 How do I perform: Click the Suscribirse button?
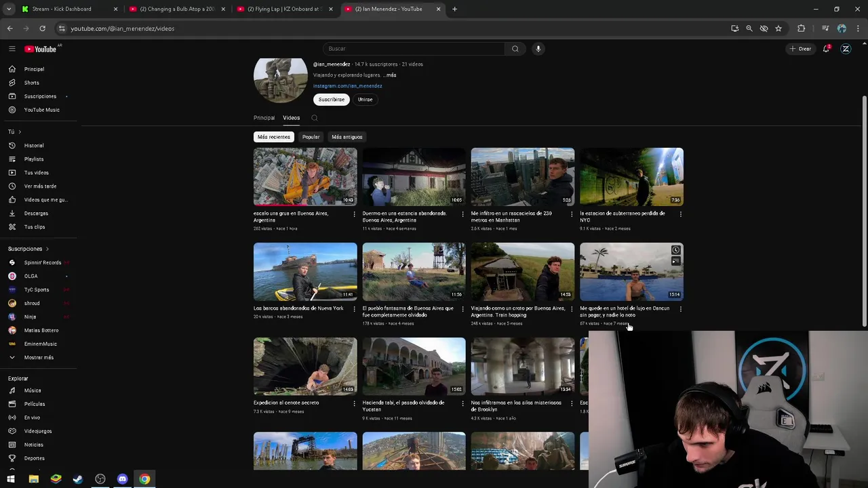[332, 100]
